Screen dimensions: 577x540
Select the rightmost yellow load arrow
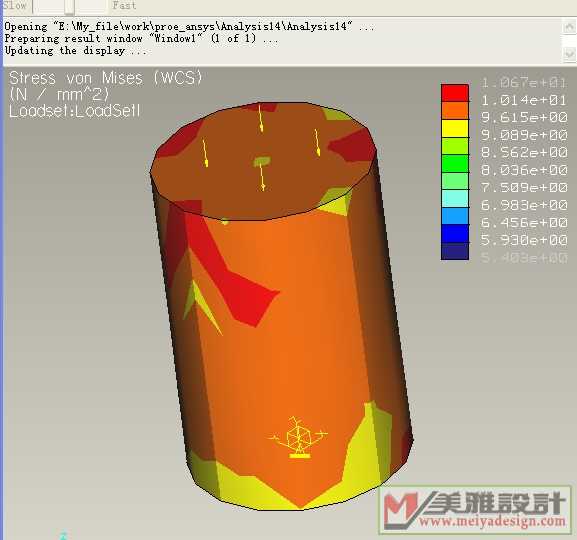(x=317, y=142)
